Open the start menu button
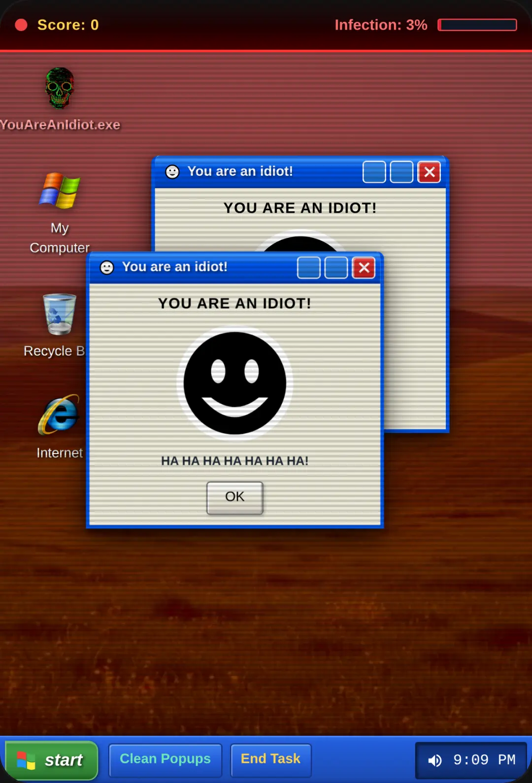 point(52,760)
